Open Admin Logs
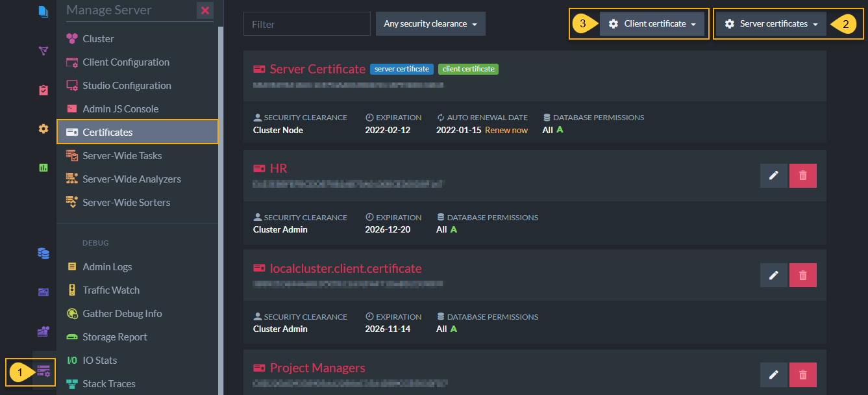Screen dimensions: 868x395 (x=138, y=267)
